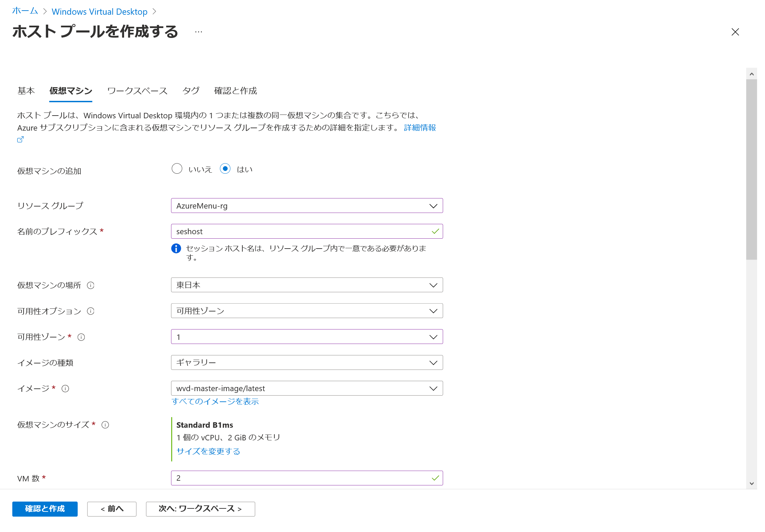Open the リソース グループ dropdown AzureMenu-rg
The width and height of the screenshot is (765, 532).
307,206
